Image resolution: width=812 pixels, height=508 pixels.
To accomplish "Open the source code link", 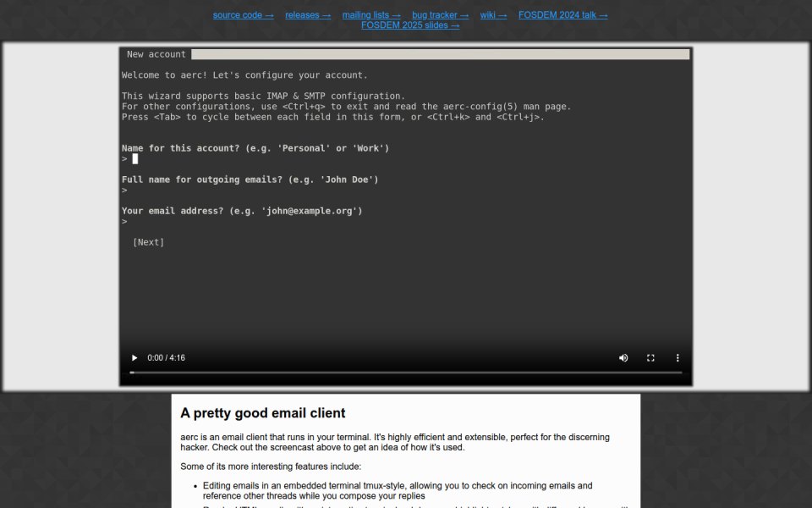I will (x=244, y=15).
